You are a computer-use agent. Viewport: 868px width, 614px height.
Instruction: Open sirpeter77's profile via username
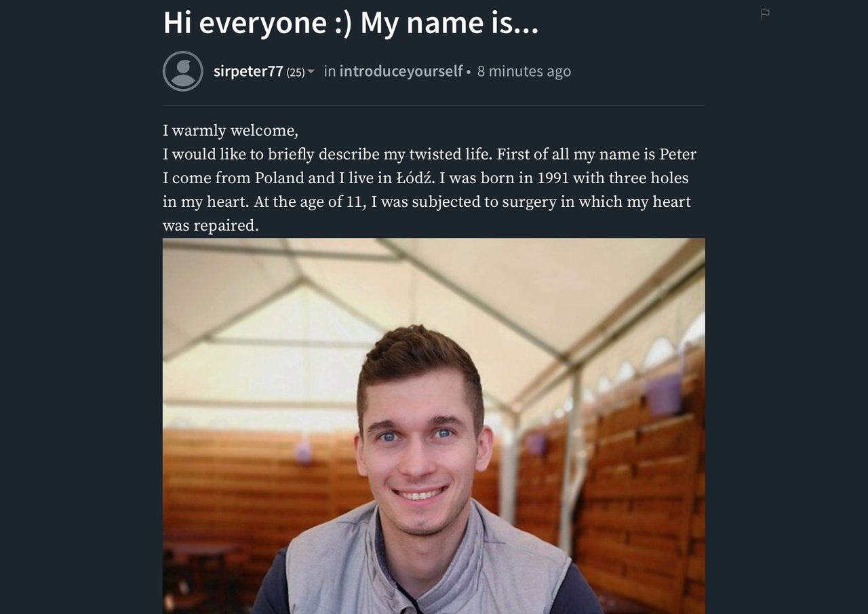tap(248, 71)
